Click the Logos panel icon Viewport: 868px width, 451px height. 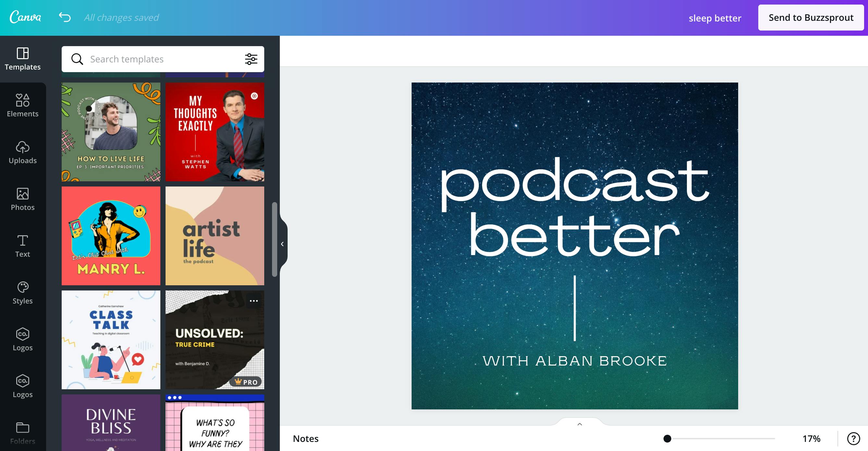coord(23,339)
